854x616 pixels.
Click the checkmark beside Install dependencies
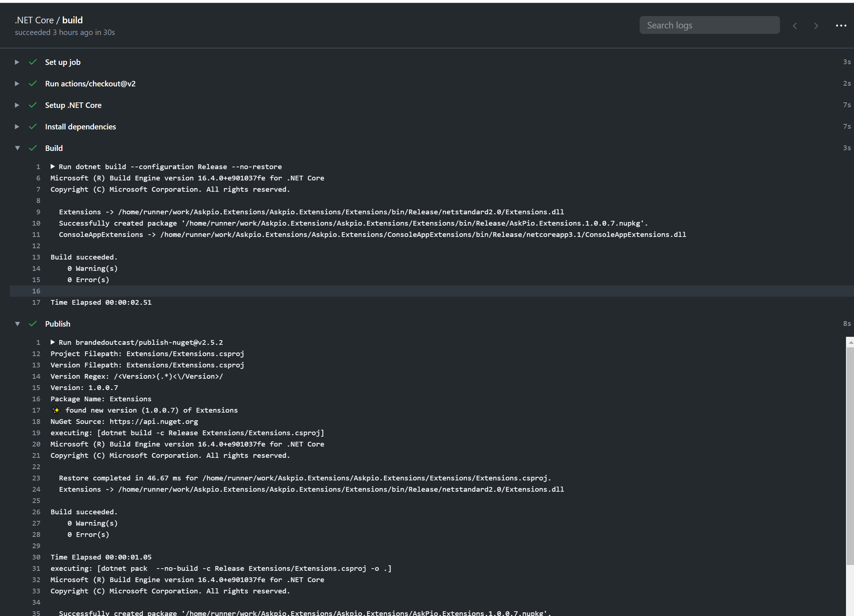[33, 126]
